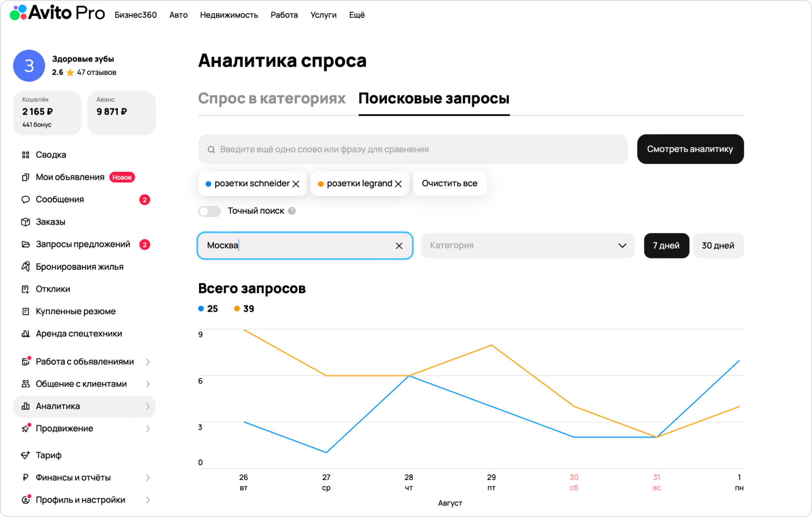Click the comparison phrase search field
The width and height of the screenshot is (812, 517).
(412, 149)
